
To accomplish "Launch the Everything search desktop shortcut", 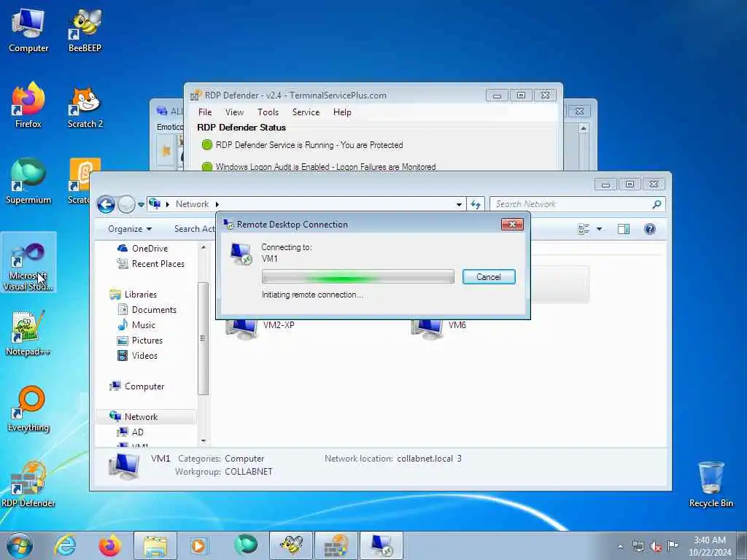I will coord(28,409).
